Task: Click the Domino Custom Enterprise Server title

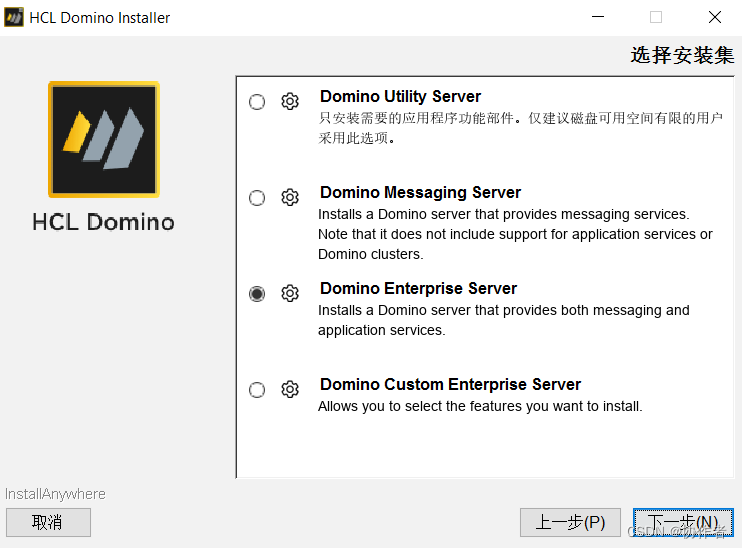Action: [450, 384]
